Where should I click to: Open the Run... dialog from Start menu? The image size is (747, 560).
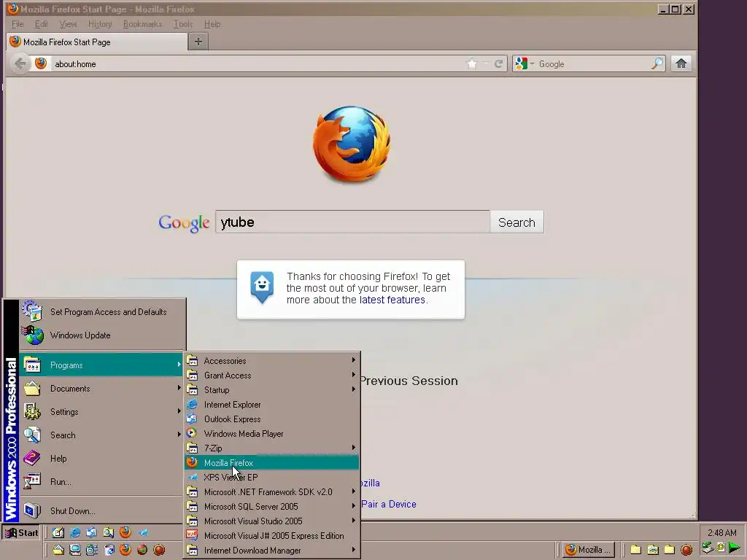(101, 482)
